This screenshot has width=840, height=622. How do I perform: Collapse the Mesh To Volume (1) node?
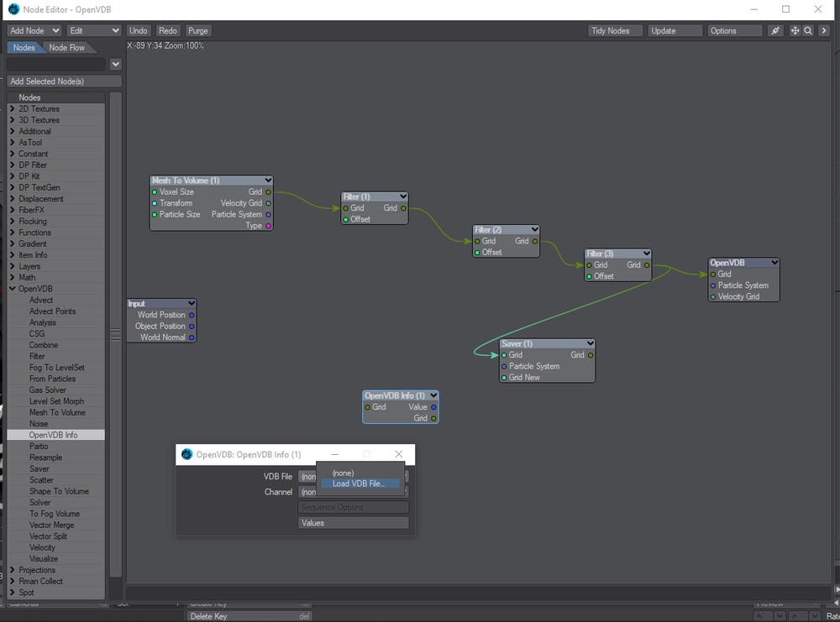268,180
